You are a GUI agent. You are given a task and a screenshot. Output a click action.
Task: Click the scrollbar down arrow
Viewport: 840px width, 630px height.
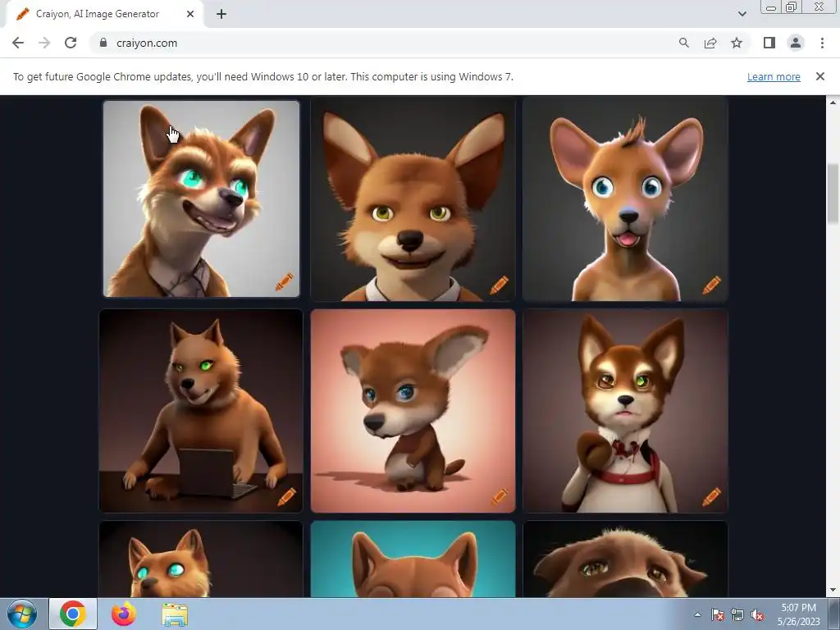coord(833,591)
